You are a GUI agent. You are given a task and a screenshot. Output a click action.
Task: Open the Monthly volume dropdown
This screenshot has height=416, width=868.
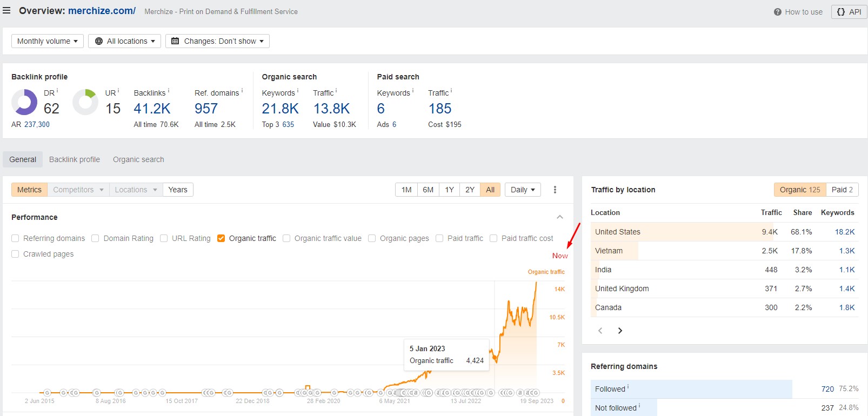coord(48,41)
